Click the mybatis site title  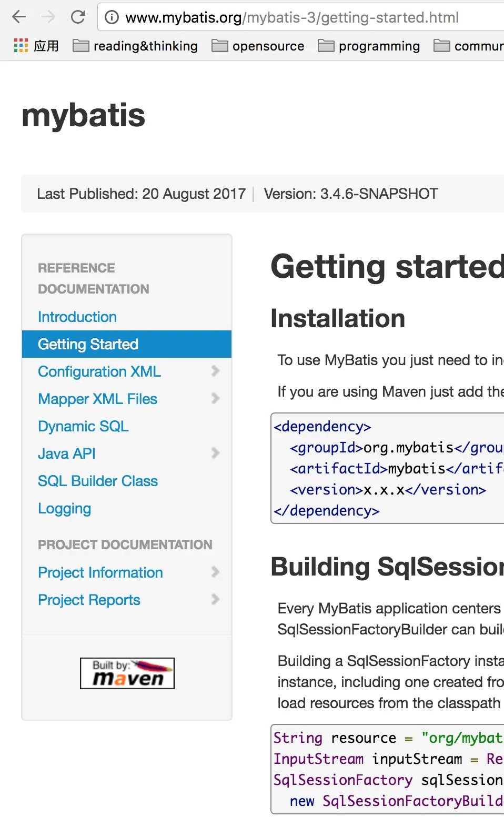tap(83, 115)
